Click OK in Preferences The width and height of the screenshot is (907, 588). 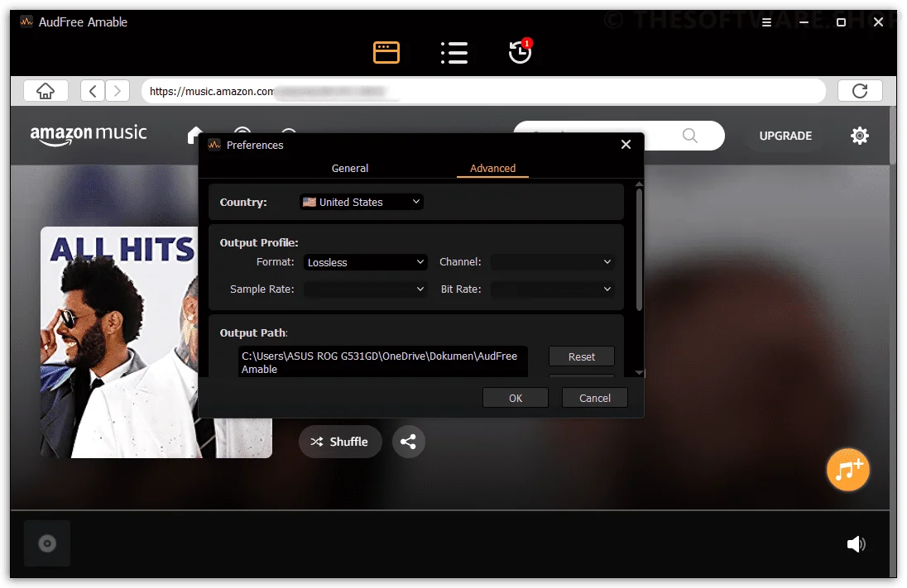pyautogui.click(x=516, y=398)
